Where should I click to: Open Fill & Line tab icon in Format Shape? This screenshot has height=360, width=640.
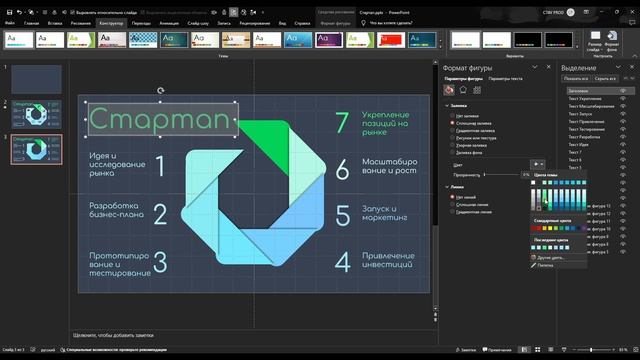click(x=449, y=90)
